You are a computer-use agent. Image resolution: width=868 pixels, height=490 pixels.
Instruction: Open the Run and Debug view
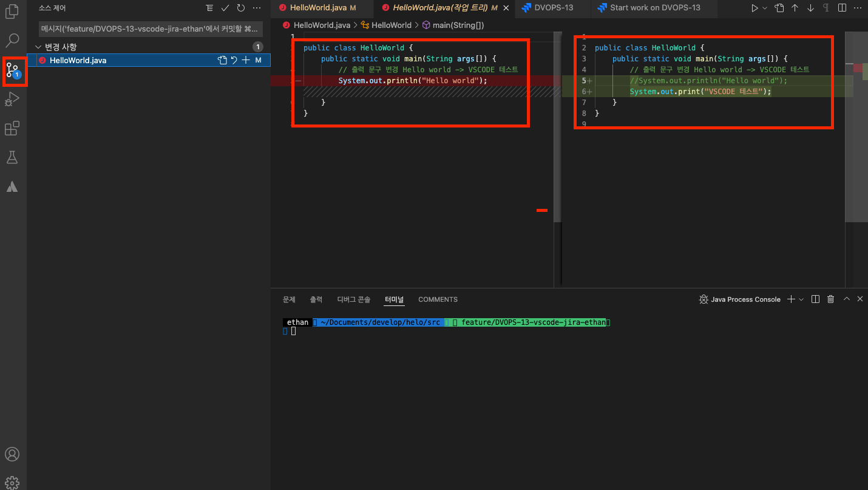12,99
